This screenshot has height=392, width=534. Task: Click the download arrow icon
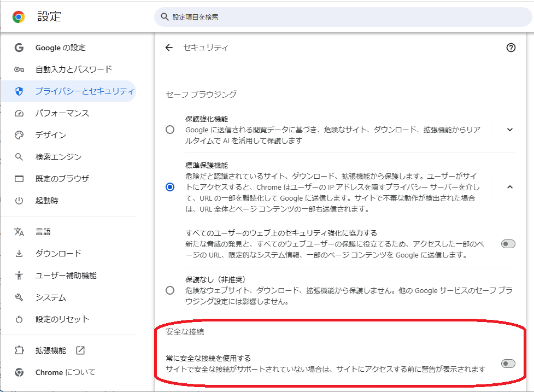19,254
